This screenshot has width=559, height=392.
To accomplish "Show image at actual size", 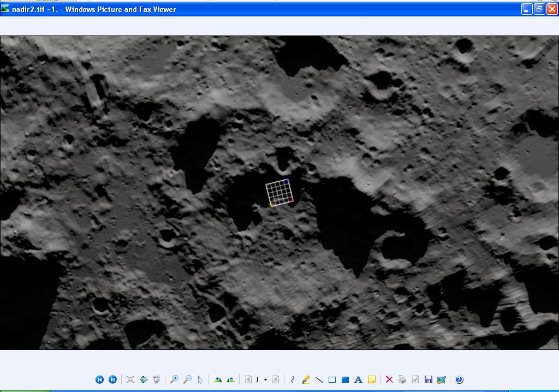I will click(x=144, y=379).
